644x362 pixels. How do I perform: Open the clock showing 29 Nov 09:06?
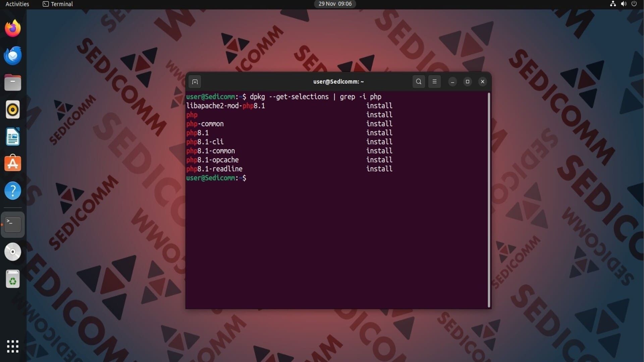pos(335,4)
